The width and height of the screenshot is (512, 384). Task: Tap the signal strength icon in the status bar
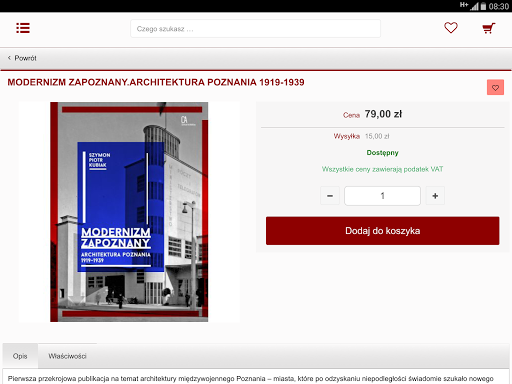(474, 6)
